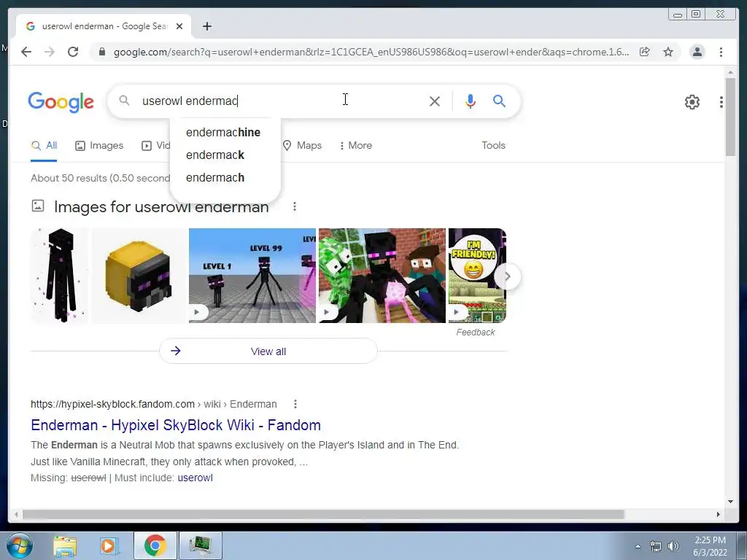Click Must include userowl link
Image resolution: width=747 pixels, height=560 pixels.
pos(196,478)
